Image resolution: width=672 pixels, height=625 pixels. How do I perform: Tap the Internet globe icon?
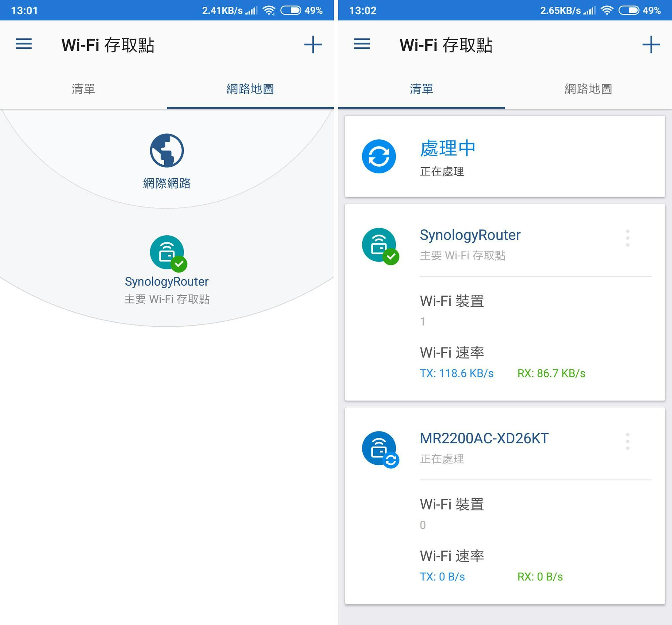click(167, 151)
